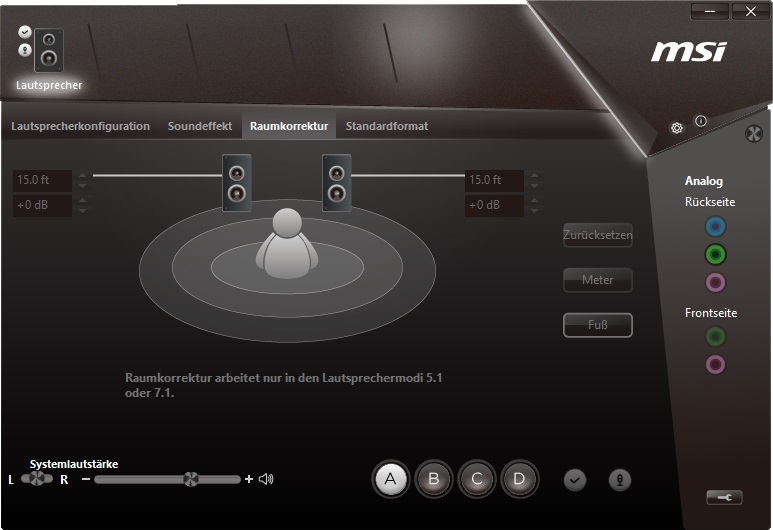Switch units to Meter
This screenshot has height=530, width=773.
pyautogui.click(x=597, y=280)
